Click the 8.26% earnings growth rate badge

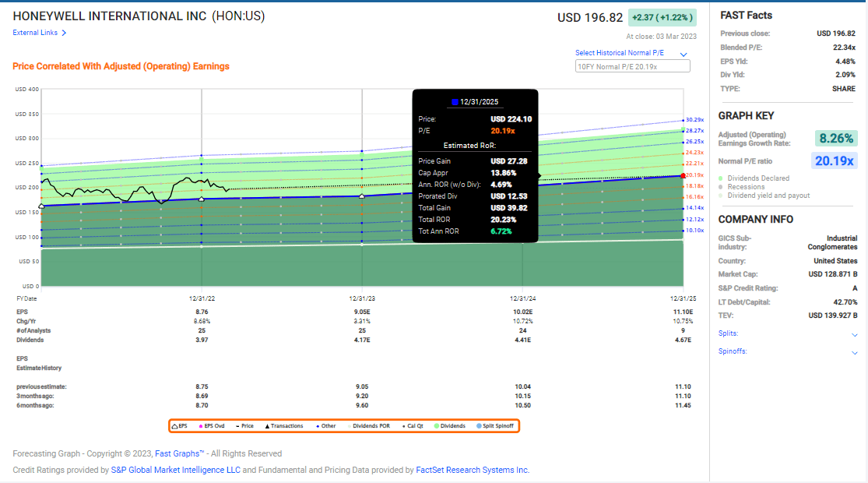coord(836,139)
